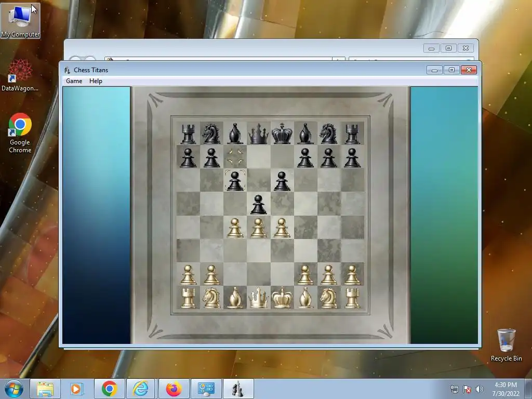
Task: Click the network tray icon
Action: click(x=454, y=389)
